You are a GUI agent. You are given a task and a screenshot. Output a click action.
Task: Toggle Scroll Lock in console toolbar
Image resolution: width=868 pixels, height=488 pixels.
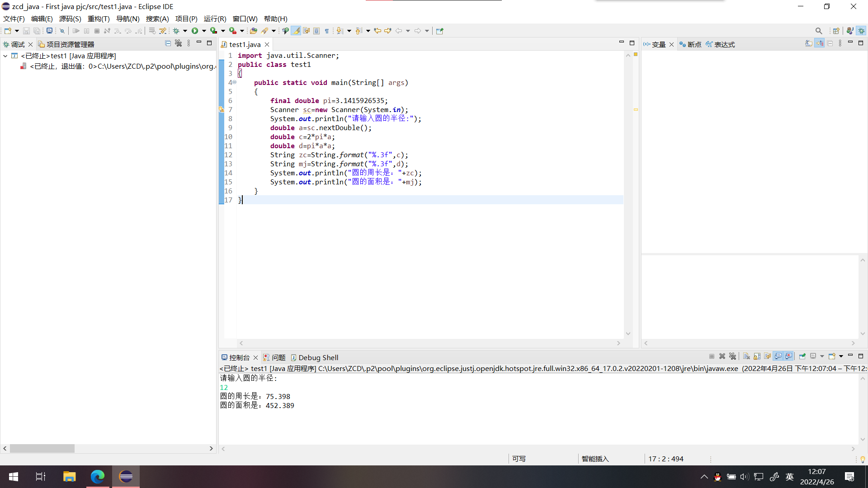[757, 357]
